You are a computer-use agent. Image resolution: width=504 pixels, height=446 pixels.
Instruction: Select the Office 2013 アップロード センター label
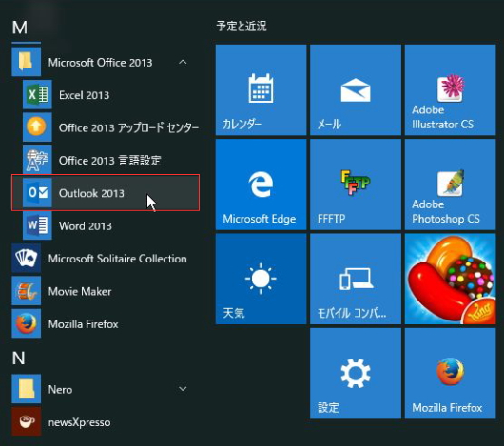click(x=129, y=127)
